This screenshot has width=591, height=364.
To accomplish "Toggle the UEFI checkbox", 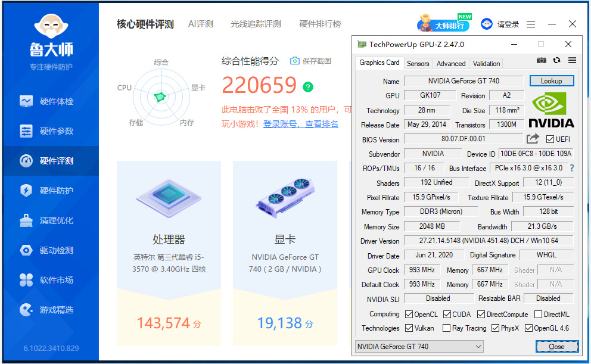I will (x=550, y=139).
